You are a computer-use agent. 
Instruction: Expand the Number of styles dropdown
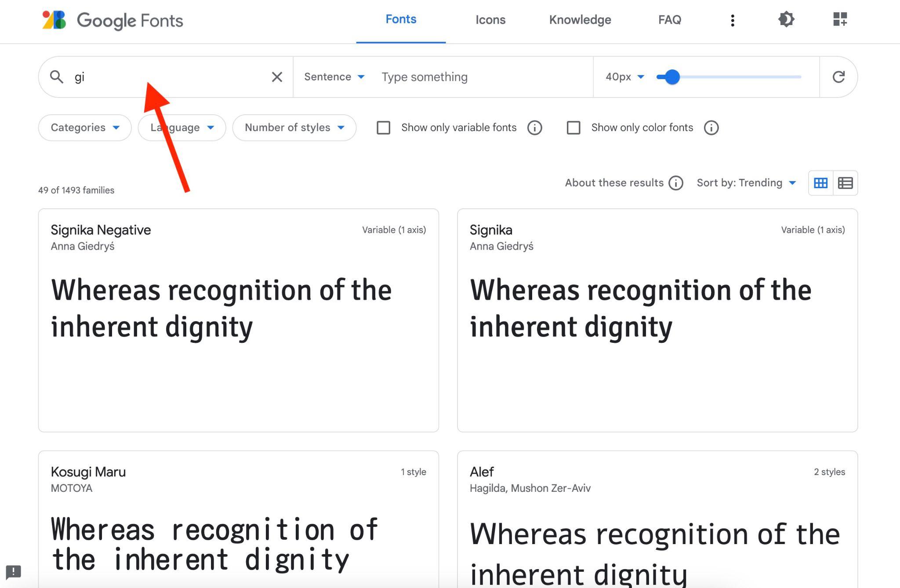coord(294,128)
